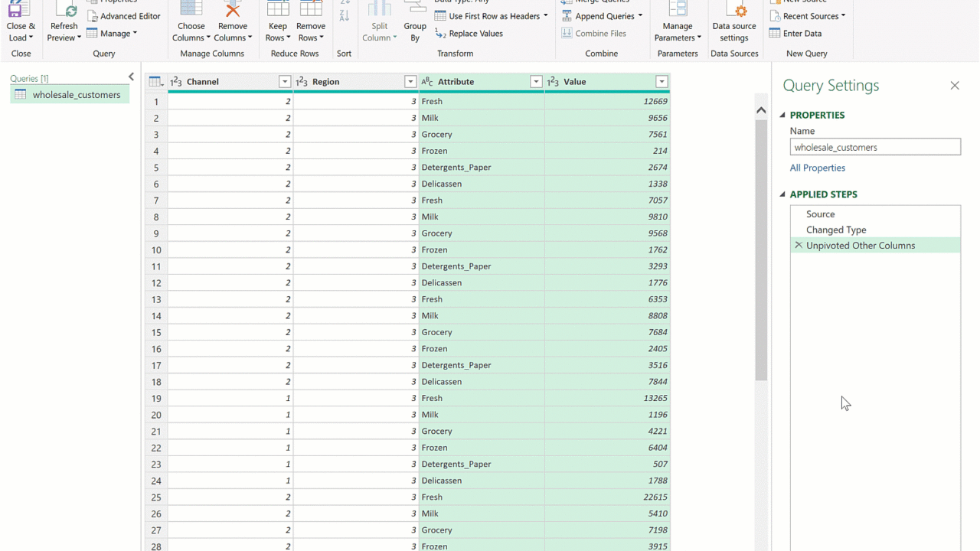
Task: Collapse the Queries pane
Action: click(x=131, y=77)
